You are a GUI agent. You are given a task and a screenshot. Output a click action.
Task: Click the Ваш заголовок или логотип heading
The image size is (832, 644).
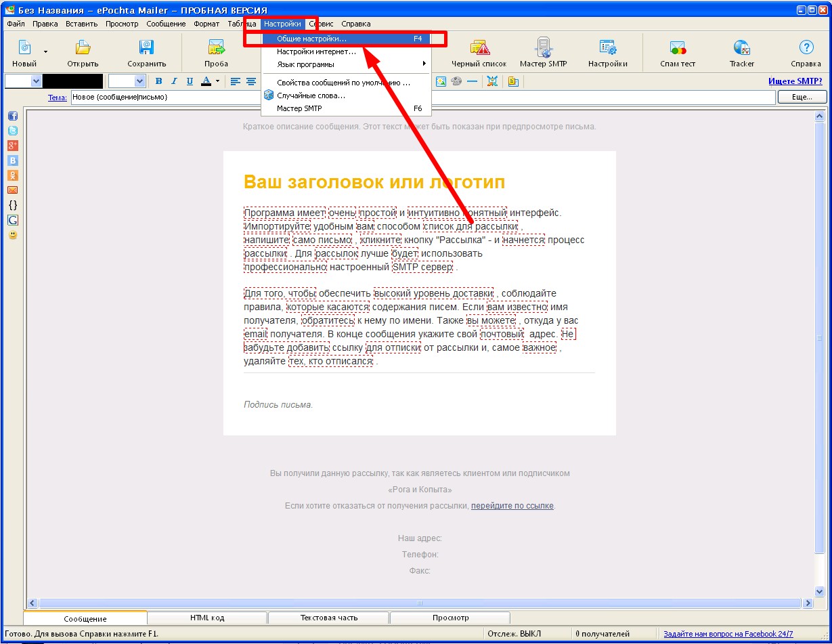tap(374, 182)
